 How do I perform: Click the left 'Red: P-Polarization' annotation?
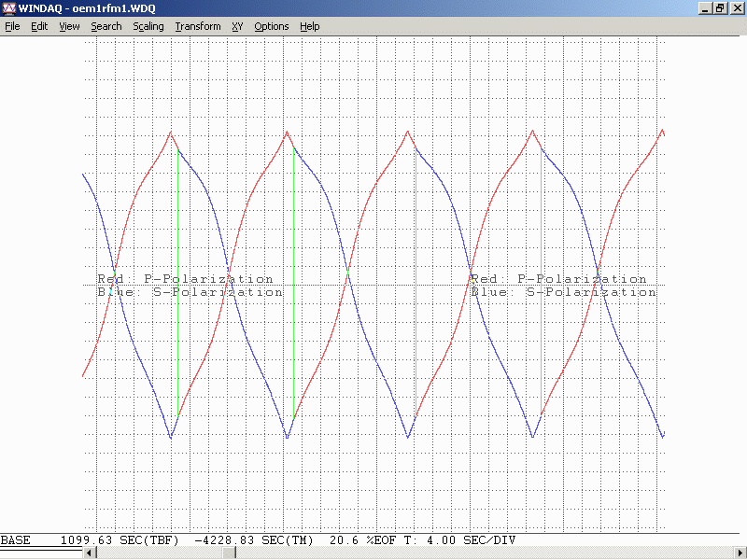(185, 279)
